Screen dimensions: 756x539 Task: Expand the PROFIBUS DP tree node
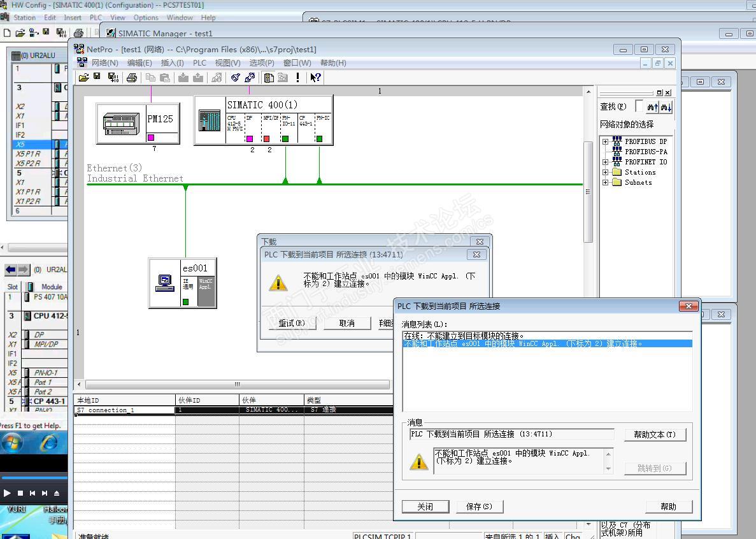tap(606, 141)
